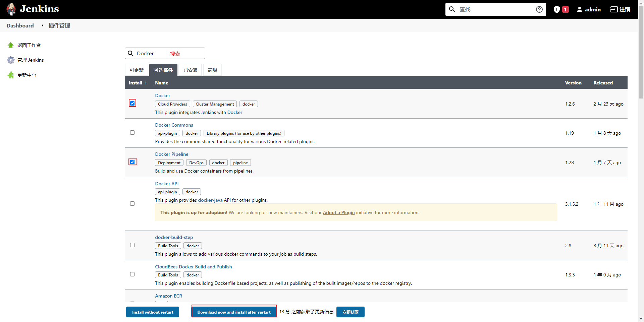This screenshot has height=322, width=644.
Task: Open the 更新中心 sidebar link
Action: click(27, 75)
